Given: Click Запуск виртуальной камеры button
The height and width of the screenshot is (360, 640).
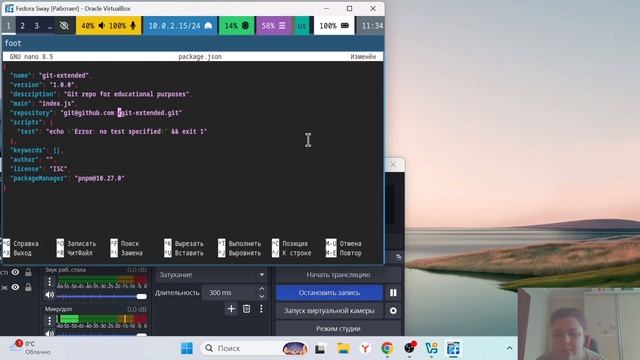Looking at the screenshot, I should click(329, 311).
